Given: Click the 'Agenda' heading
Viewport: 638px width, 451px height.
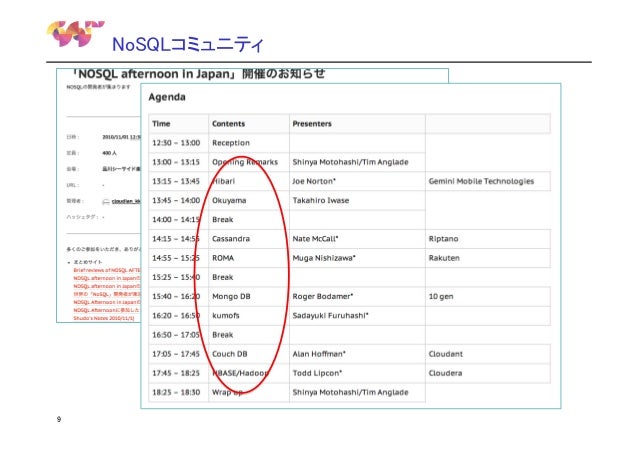Looking at the screenshot, I should coord(167,97).
